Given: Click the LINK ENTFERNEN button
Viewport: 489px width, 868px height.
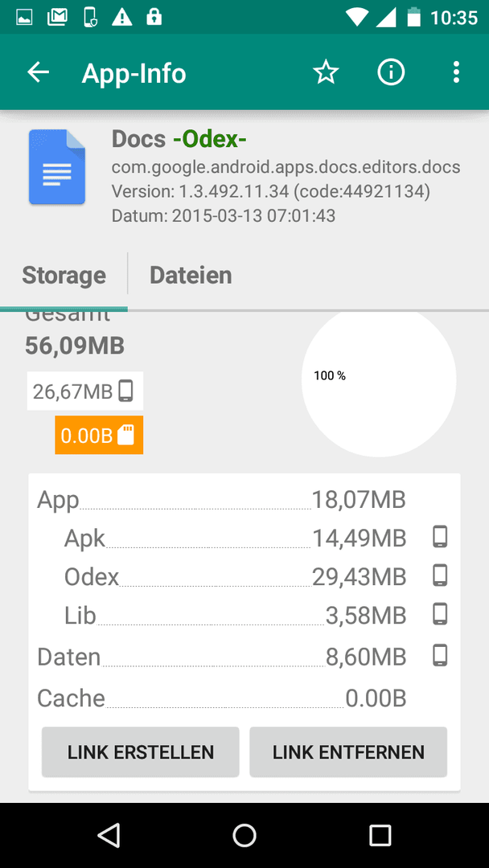Looking at the screenshot, I should (348, 751).
